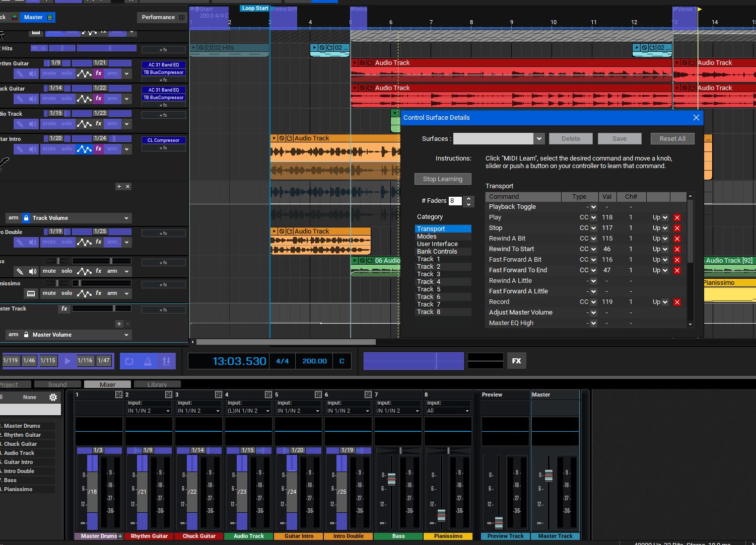Open the Surfaces combo box
This screenshot has width=756, height=545.
[499, 138]
